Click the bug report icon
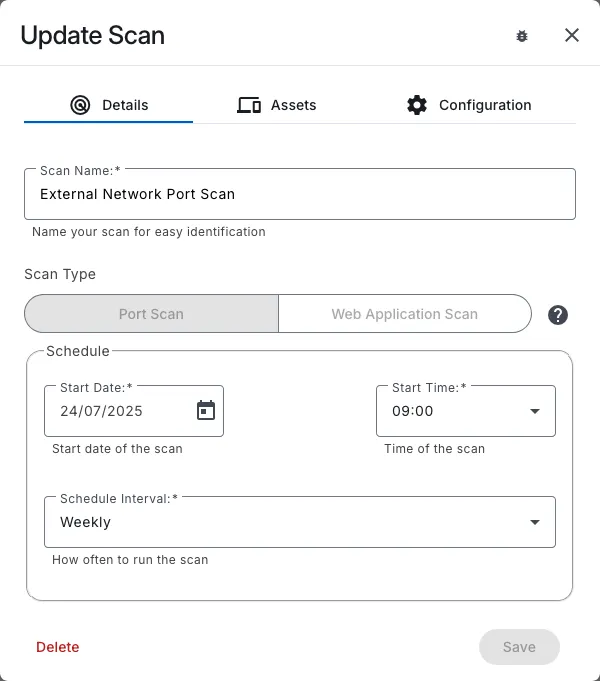The height and width of the screenshot is (681, 600). coord(522,36)
